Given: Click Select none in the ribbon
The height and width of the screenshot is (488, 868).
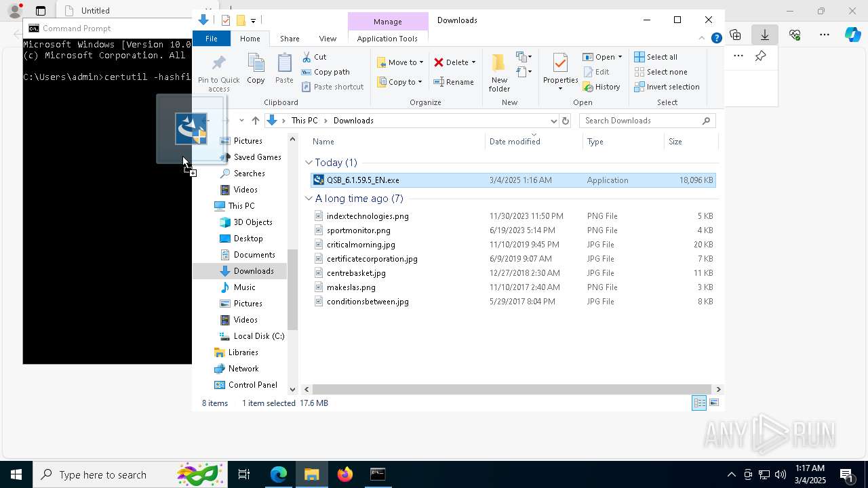Looking at the screenshot, I should coord(660,72).
